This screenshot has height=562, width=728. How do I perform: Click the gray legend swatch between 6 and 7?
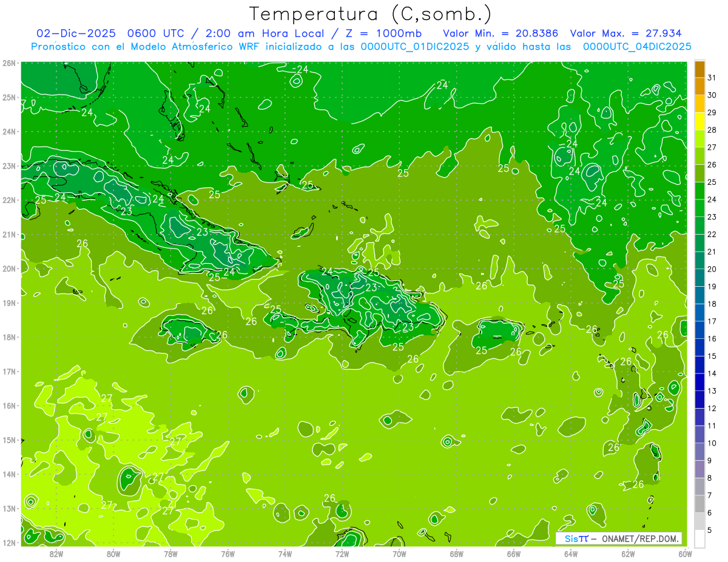coord(699,504)
